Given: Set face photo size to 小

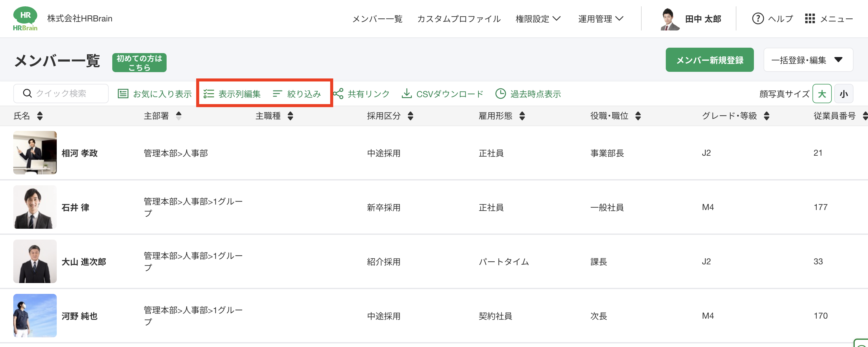Looking at the screenshot, I should pyautogui.click(x=843, y=94).
